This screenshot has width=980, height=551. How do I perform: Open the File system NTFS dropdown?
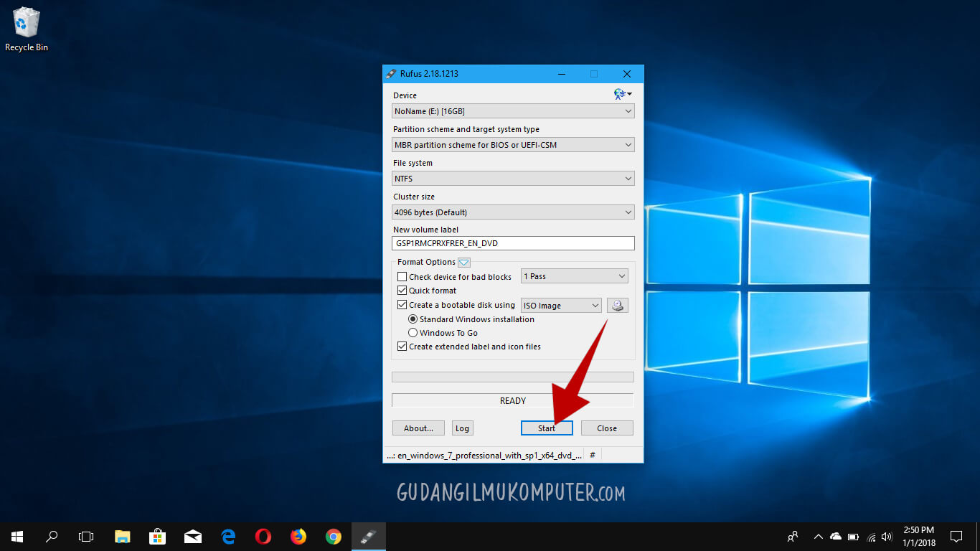514,179
